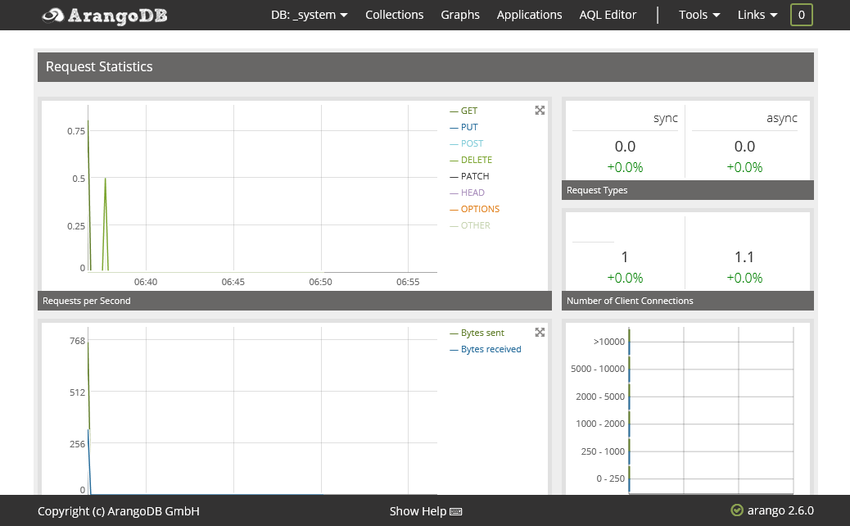Toggle the OTHER series in legend
This screenshot has height=526, width=850.
pos(470,225)
